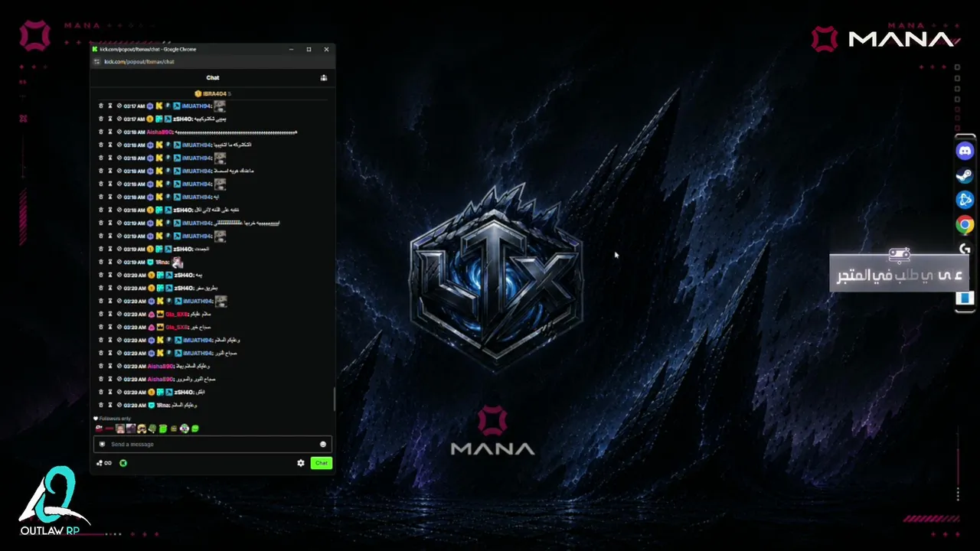View site information icon in Chrome address bar
This screenshot has height=551, width=980.
click(x=96, y=61)
